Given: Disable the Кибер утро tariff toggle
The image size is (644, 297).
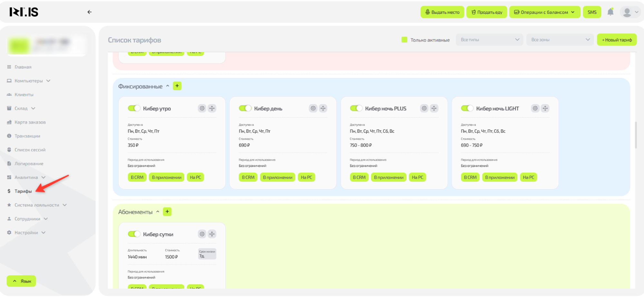Looking at the screenshot, I should click(x=134, y=108).
